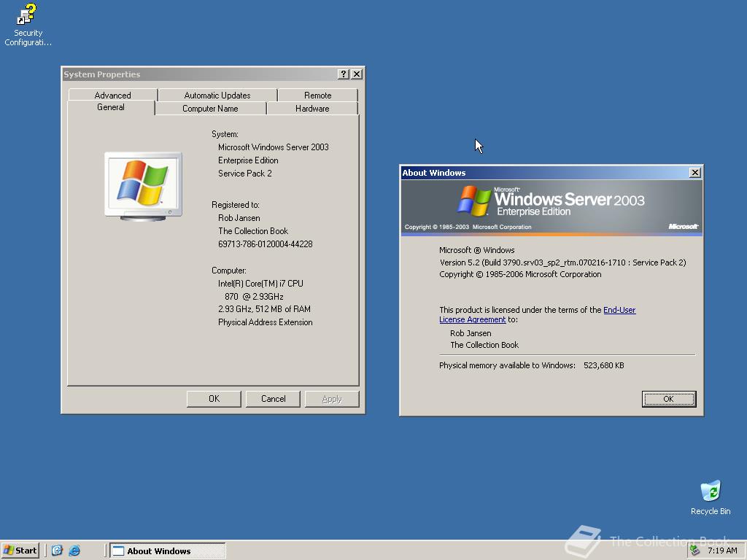Select the Recycle Bin desktop icon
Viewport: 747px width, 560px height.
pos(711,498)
